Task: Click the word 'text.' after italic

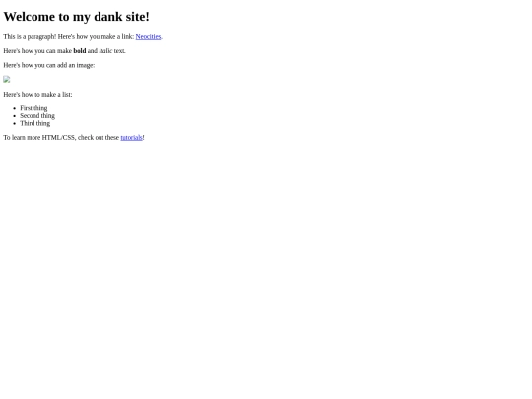Action: coord(120,51)
